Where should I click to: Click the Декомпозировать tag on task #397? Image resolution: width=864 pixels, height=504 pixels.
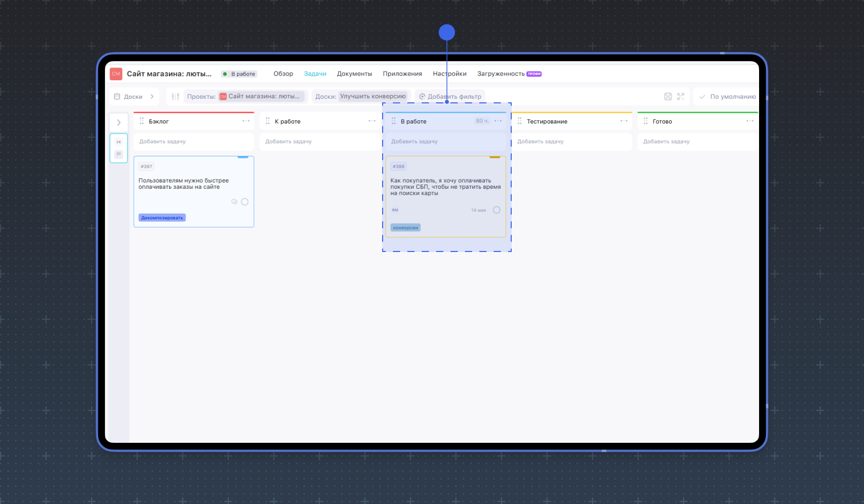click(x=162, y=218)
